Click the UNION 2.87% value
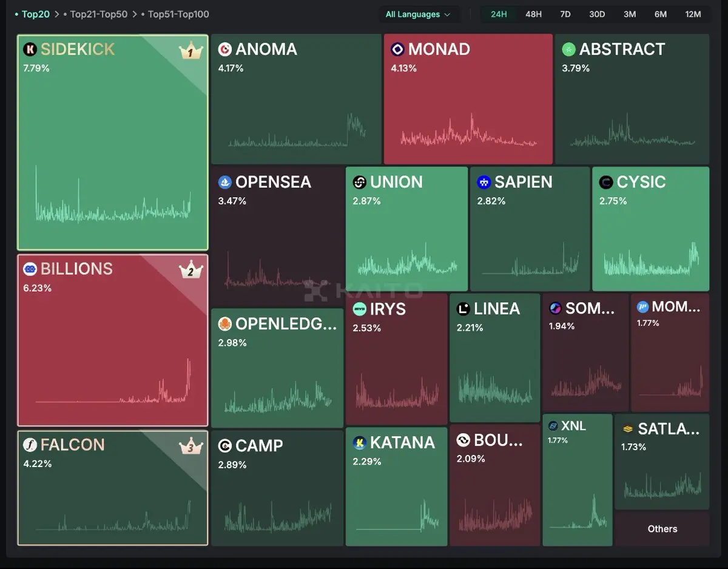Screen dimensions: 728x569 coord(366,201)
